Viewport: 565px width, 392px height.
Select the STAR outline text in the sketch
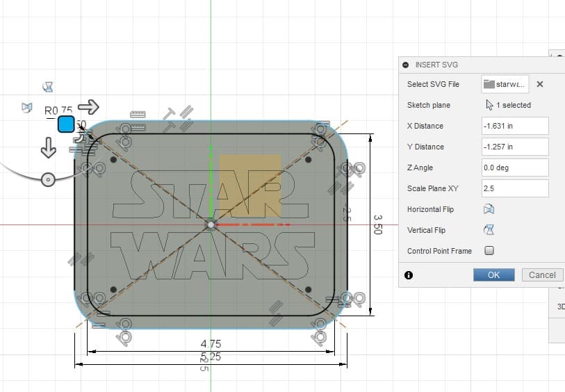pos(211,194)
